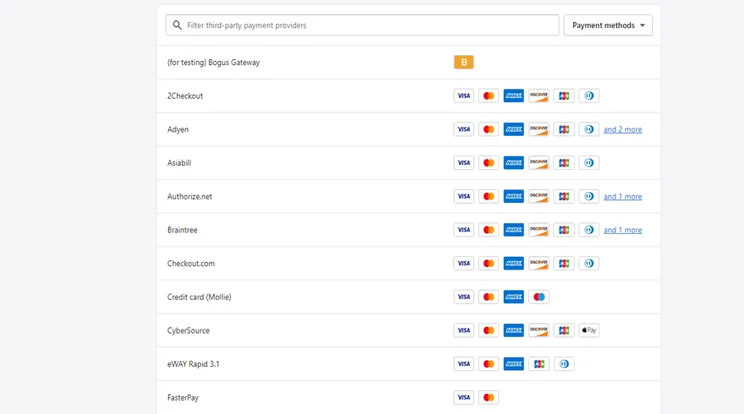Click the search magnifier icon in filter box

pyautogui.click(x=177, y=25)
